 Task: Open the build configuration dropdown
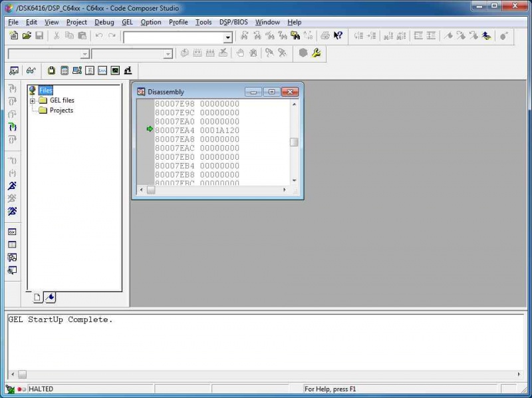pyautogui.click(x=168, y=54)
